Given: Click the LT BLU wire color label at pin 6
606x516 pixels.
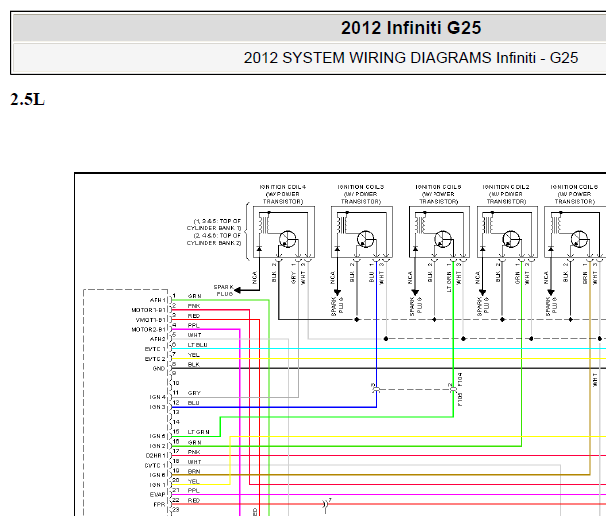Looking at the screenshot, I should 197,345.
